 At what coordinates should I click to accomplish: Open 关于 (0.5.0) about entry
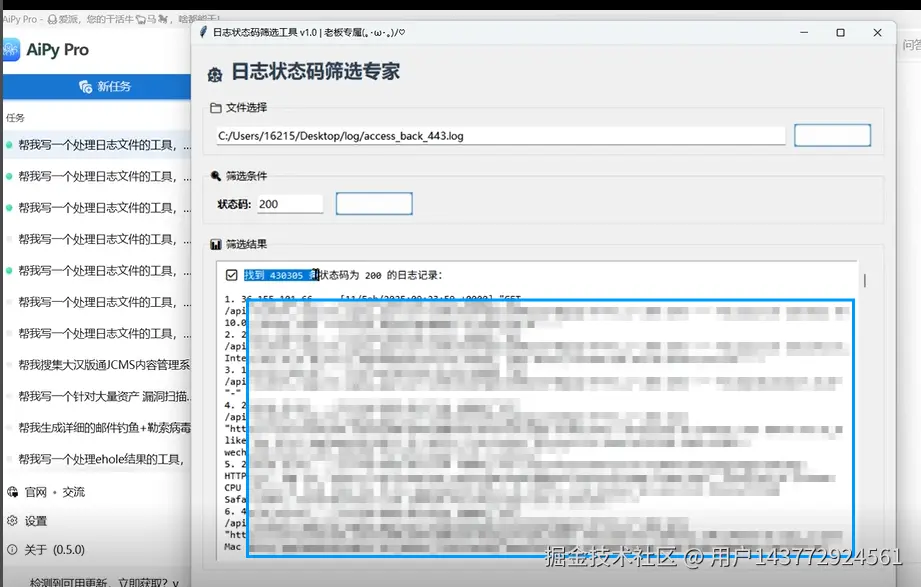pyautogui.click(x=54, y=549)
